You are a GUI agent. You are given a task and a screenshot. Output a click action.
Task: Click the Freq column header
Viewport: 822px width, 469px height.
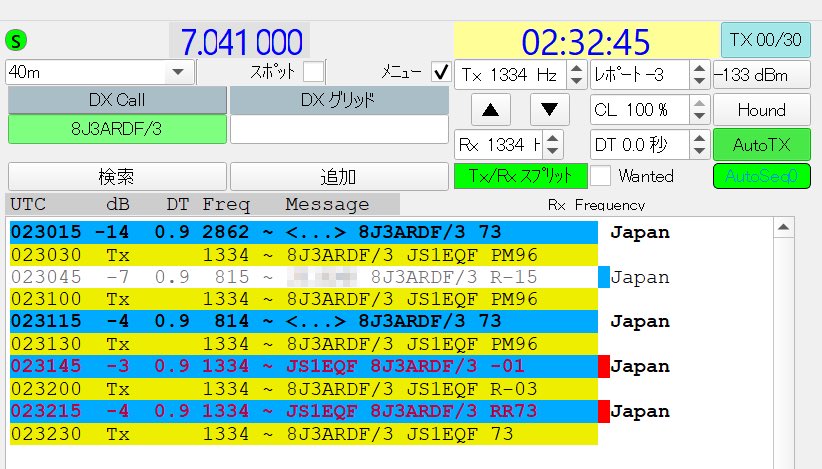coord(226,204)
